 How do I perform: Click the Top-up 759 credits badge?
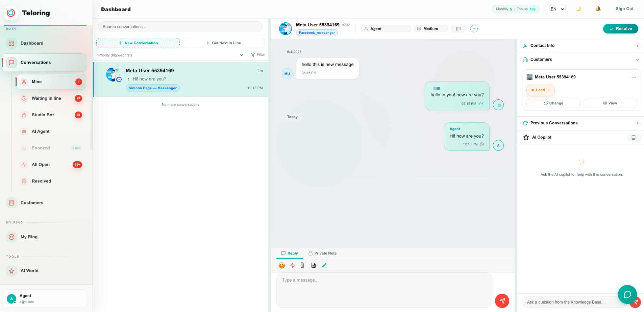point(526,9)
